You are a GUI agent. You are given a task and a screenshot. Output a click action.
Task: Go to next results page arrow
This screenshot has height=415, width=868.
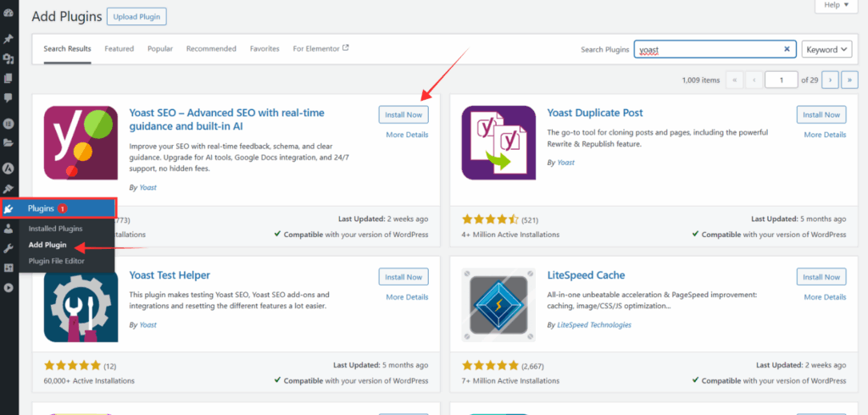830,80
